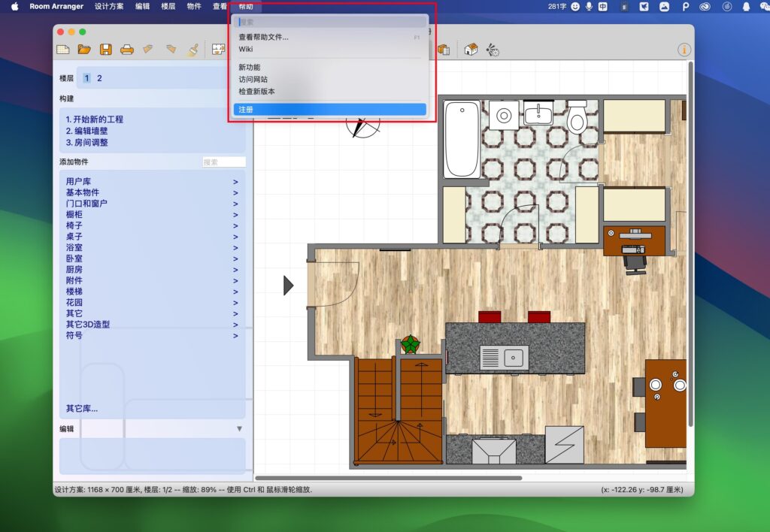
Task: Switch to 3D view using the house icon
Action: (x=471, y=49)
